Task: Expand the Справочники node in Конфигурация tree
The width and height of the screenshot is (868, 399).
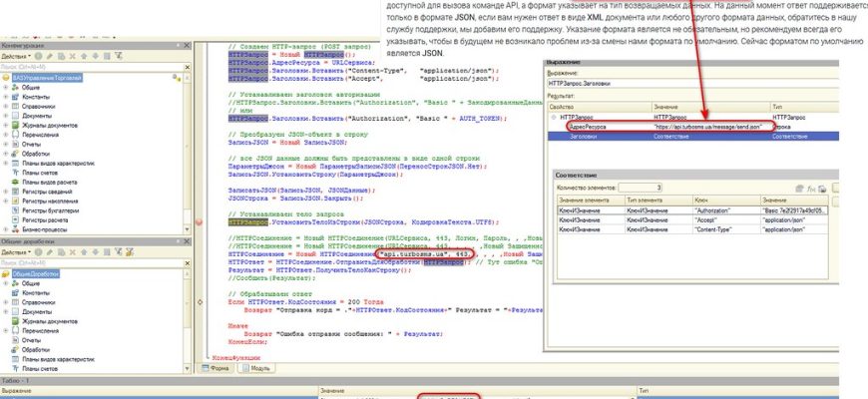Action: [6, 105]
